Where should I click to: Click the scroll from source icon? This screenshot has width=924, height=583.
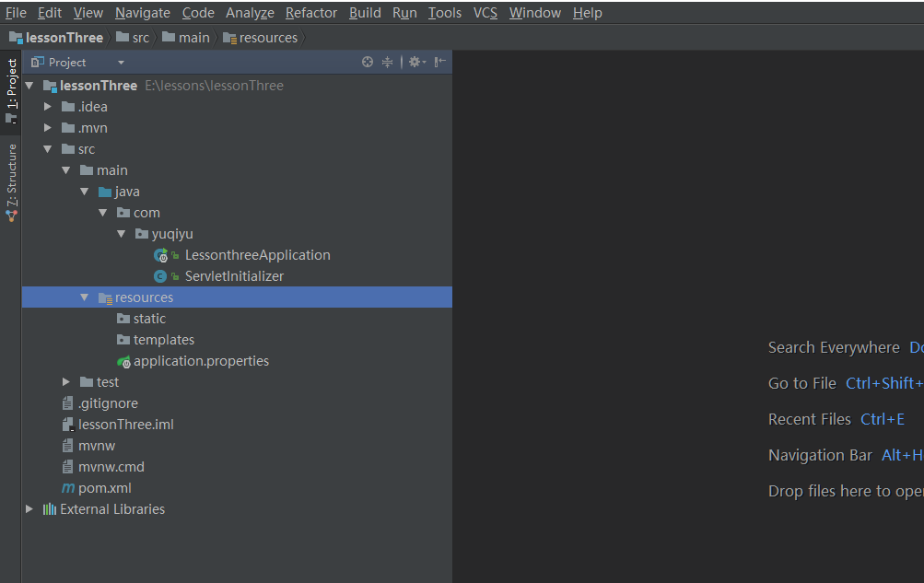click(368, 62)
